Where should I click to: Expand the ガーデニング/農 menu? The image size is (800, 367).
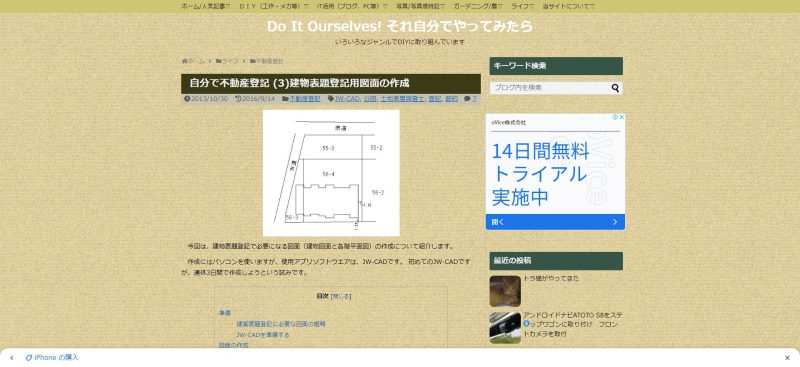click(x=478, y=6)
